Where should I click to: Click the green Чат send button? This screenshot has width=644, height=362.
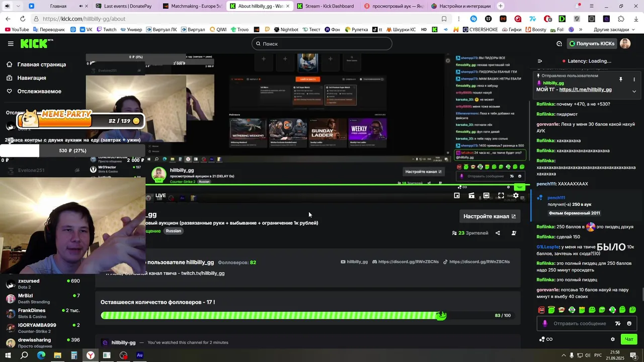click(x=629, y=339)
